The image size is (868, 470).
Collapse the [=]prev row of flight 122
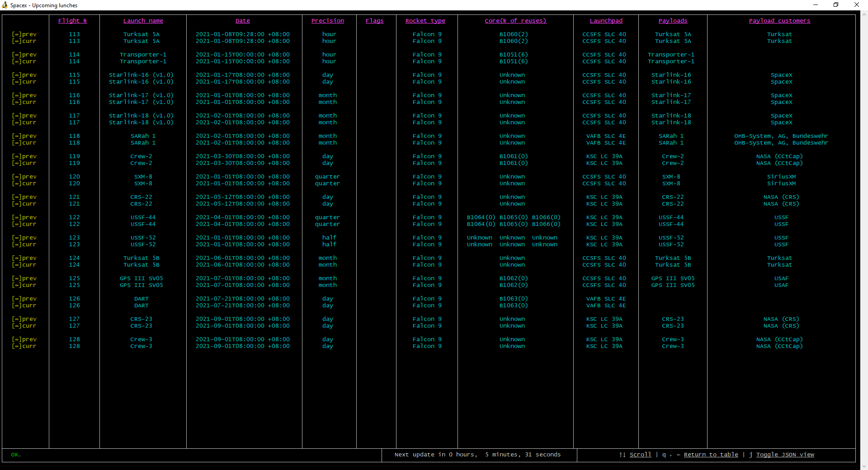24,217
